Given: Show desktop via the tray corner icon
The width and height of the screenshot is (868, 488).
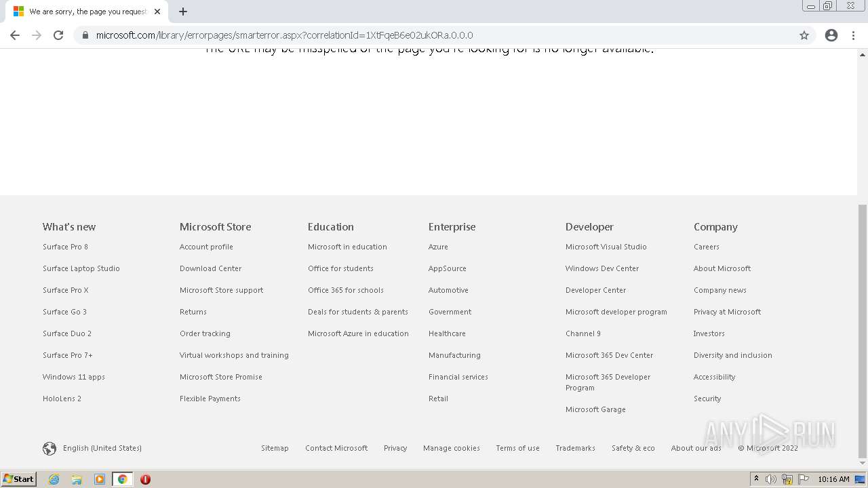Looking at the screenshot, I should 861,479.
